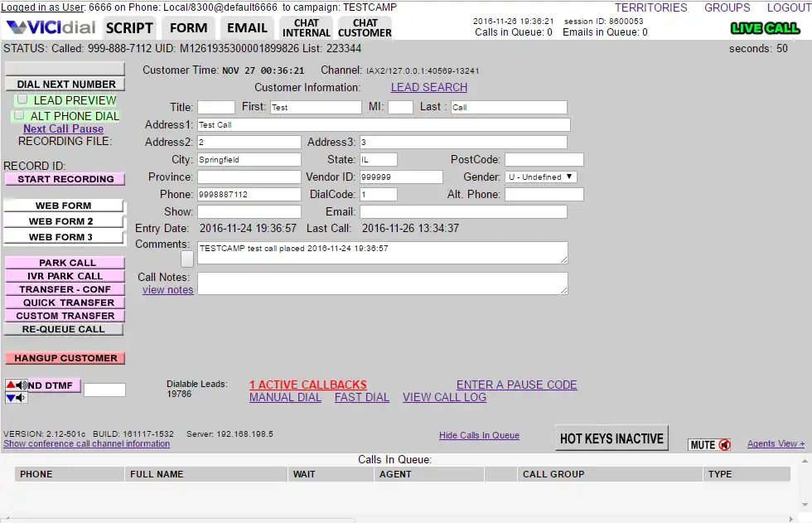Click START RECORDING button
Screen dimensions: 812x523
point(65,179)
